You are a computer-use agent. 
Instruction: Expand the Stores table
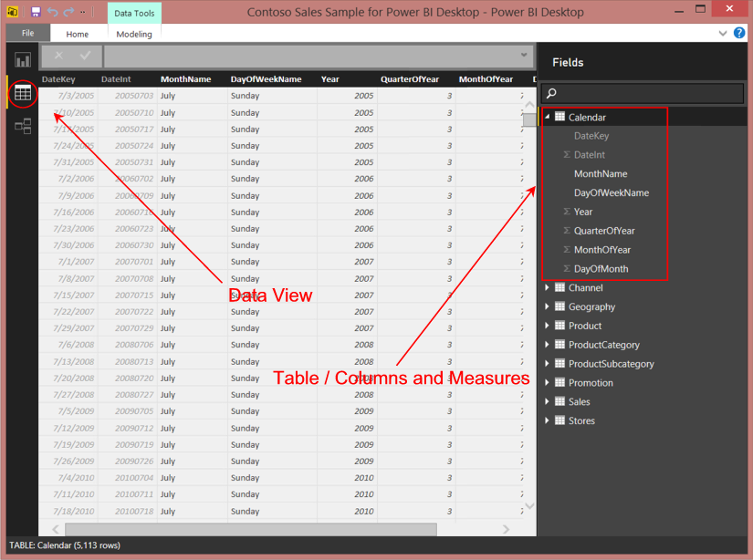tap(547, 420)
